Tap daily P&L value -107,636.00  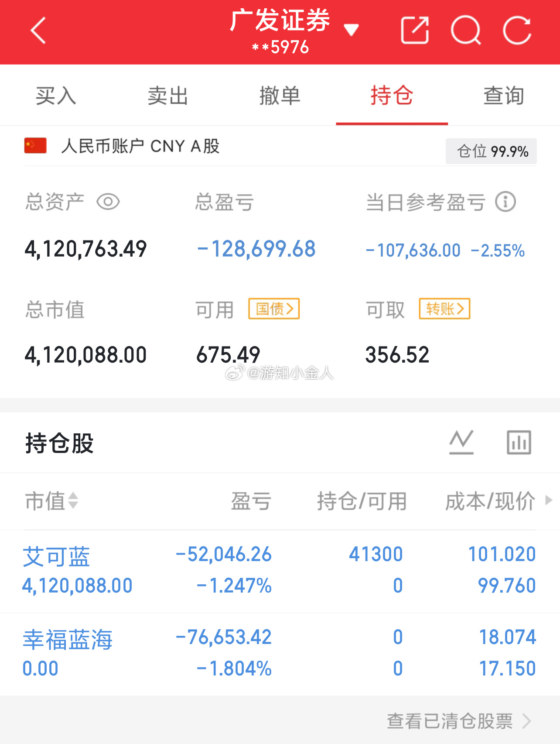tap(413, 250)
